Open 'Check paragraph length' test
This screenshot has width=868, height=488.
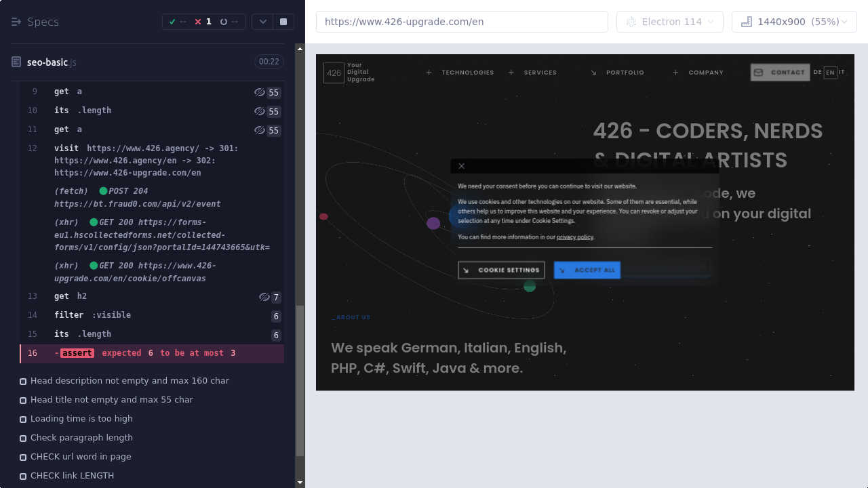pos(81,438)
